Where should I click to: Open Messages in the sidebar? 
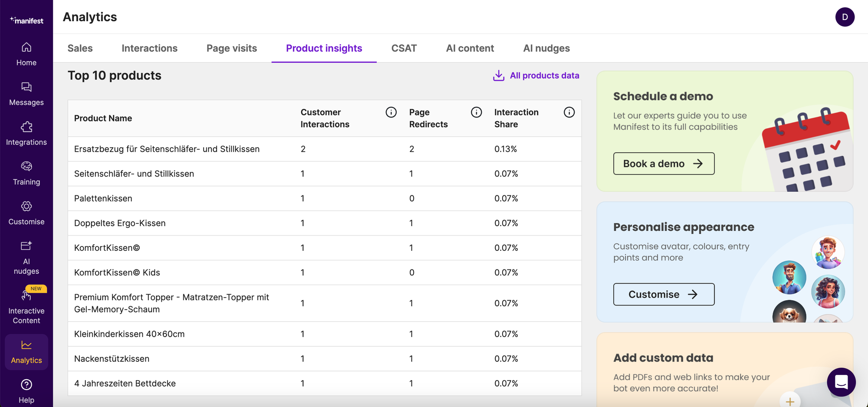[26, 94]
